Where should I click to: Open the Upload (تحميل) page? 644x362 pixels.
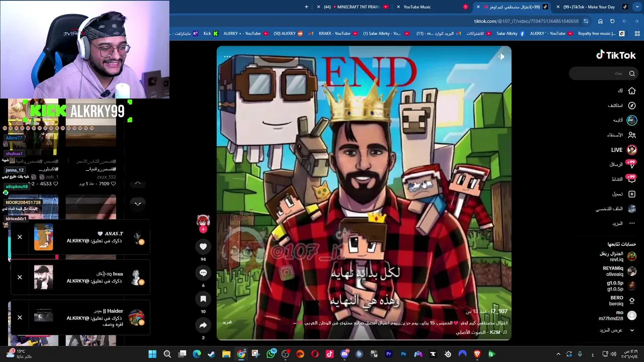click(x=624, y=194)
